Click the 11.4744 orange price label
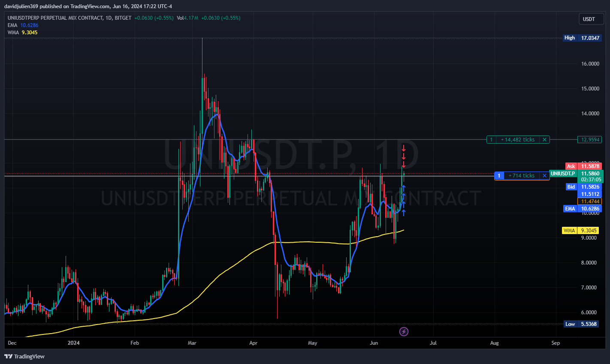Viewport: 610px width, 364px height. [x=590, y=201]
